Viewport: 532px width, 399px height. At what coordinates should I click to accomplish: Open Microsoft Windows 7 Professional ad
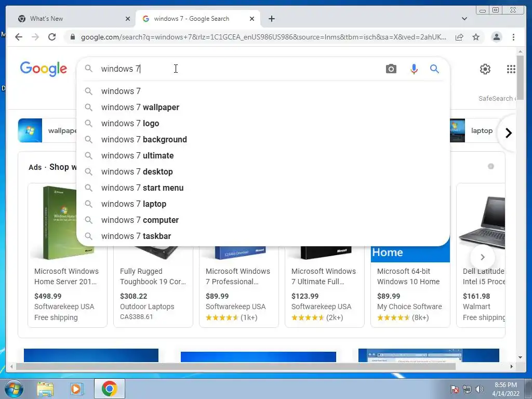pos(239,287)
